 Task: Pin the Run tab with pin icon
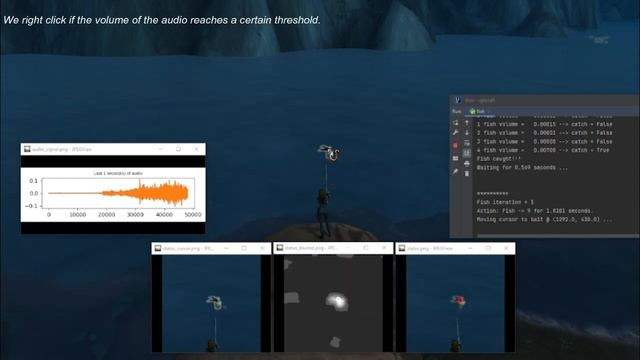(456, 171)
